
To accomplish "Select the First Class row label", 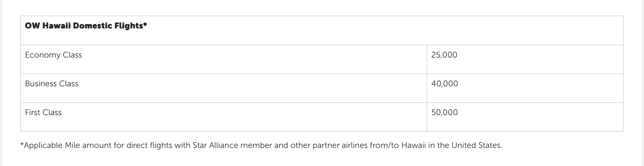I will point(43,113).
